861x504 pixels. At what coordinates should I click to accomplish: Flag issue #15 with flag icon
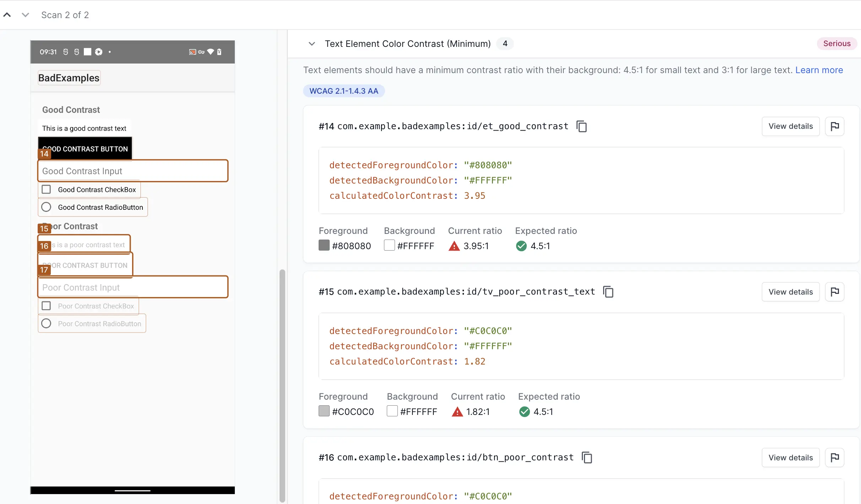[835, 292]
